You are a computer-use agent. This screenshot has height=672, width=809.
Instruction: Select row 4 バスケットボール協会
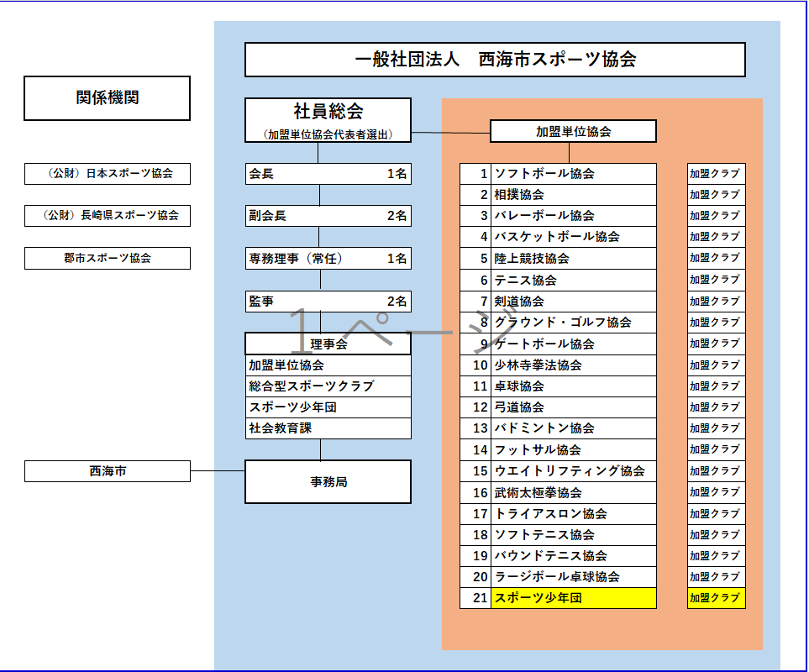(x=559, y=237)
